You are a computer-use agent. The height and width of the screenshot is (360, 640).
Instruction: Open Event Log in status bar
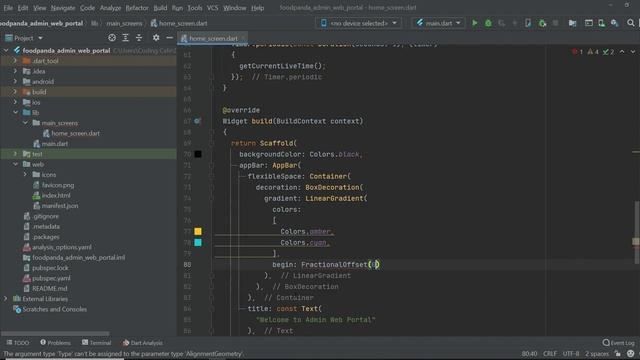click(x=619, y=343)
